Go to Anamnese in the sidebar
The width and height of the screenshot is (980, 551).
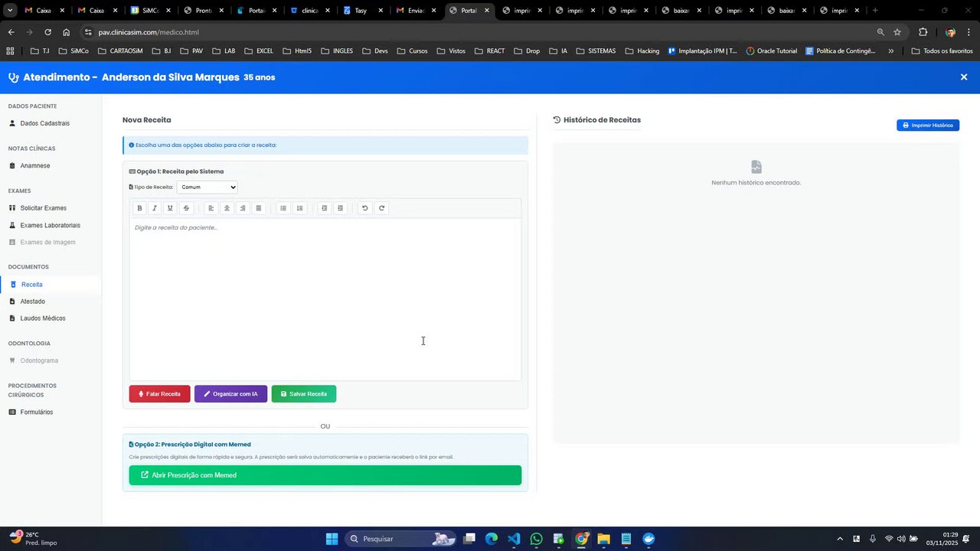35,166
